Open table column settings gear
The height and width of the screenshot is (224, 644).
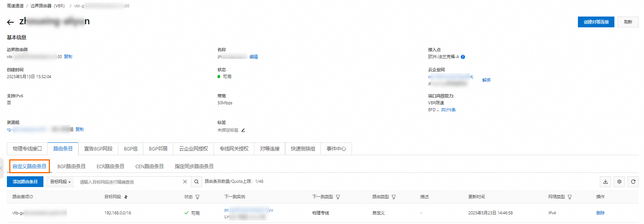pos(619,182)
